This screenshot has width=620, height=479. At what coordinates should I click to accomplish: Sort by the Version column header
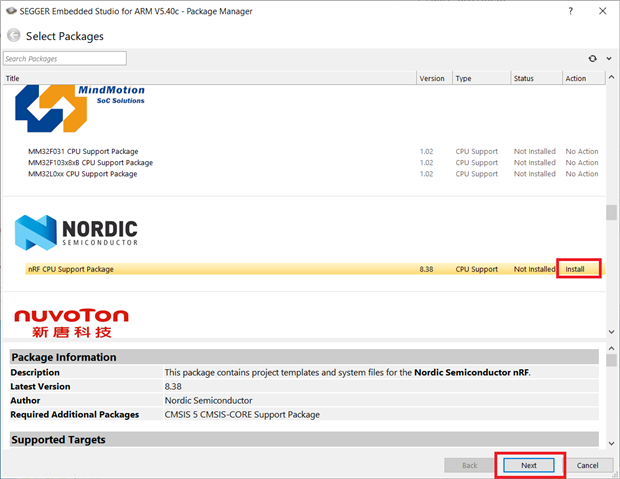(x=434, y=78)
